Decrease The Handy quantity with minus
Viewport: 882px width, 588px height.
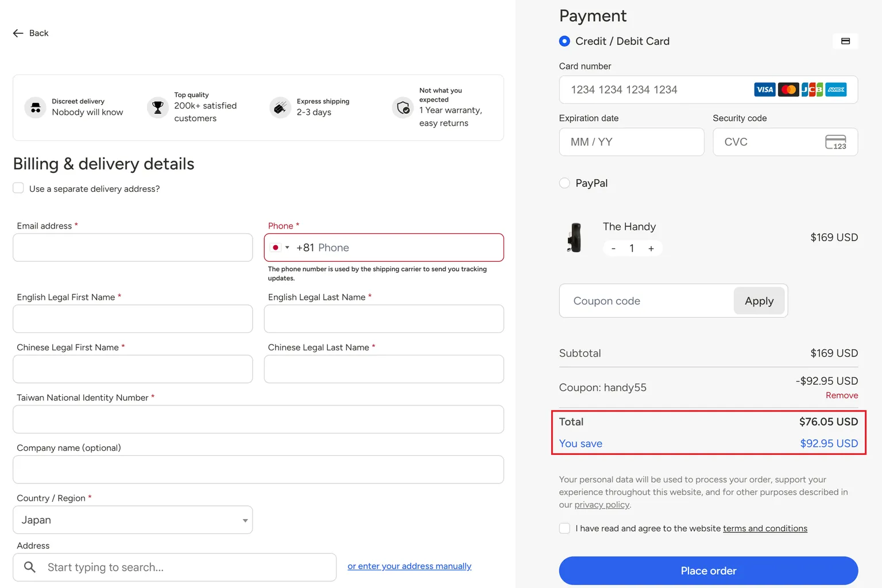614,248
